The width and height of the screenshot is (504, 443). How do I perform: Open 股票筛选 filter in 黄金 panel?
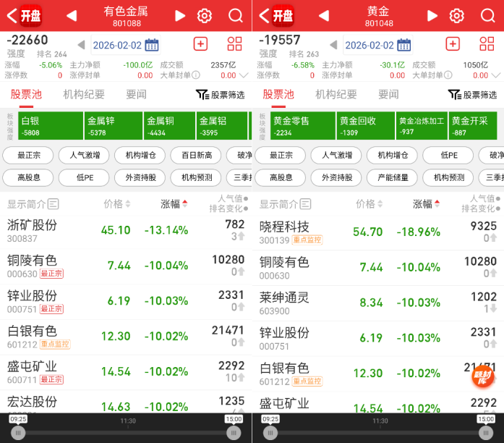(474, 95)
